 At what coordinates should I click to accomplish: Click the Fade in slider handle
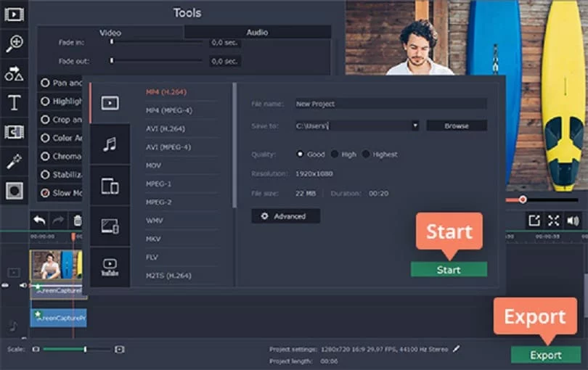111,41
